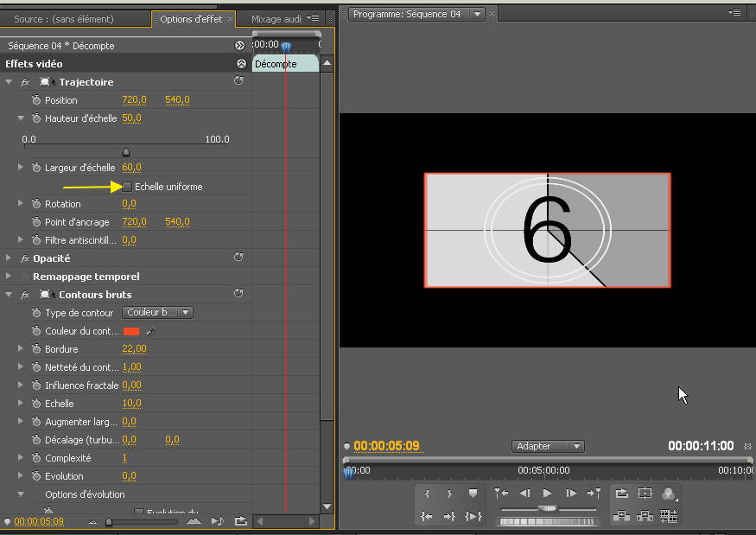Open the Type de contour dropdown

coord(157,313)
